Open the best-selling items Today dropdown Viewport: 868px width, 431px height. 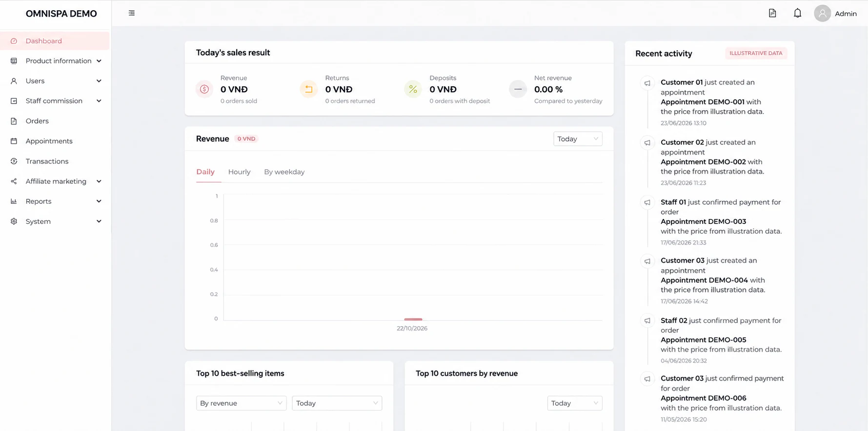point(337,403)
